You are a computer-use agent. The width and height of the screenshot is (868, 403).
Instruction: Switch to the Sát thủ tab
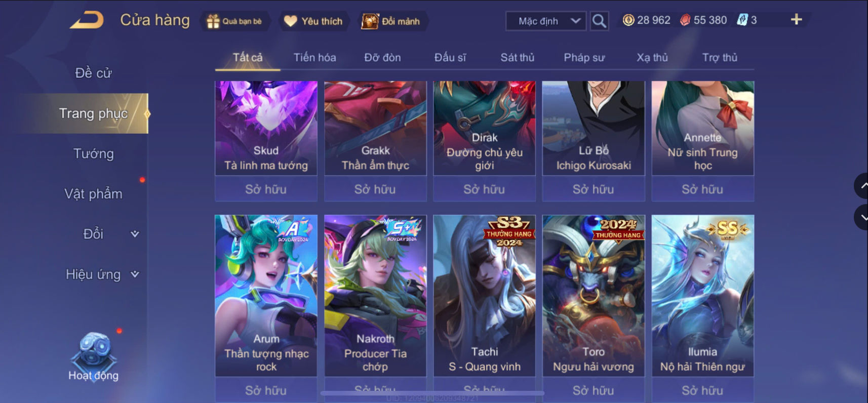[517, 58]
